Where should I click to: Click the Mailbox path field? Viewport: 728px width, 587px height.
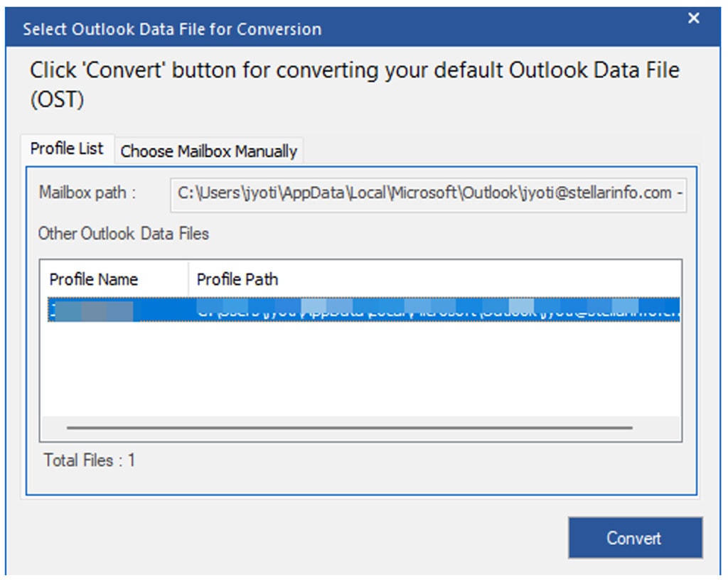pyautogui.click(x=428, y=195)
